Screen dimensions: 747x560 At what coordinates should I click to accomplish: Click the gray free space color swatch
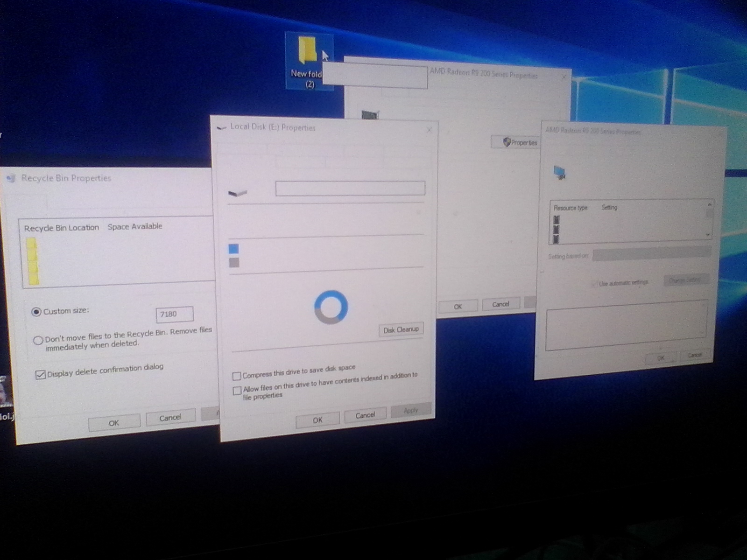[x=234, y=263]
